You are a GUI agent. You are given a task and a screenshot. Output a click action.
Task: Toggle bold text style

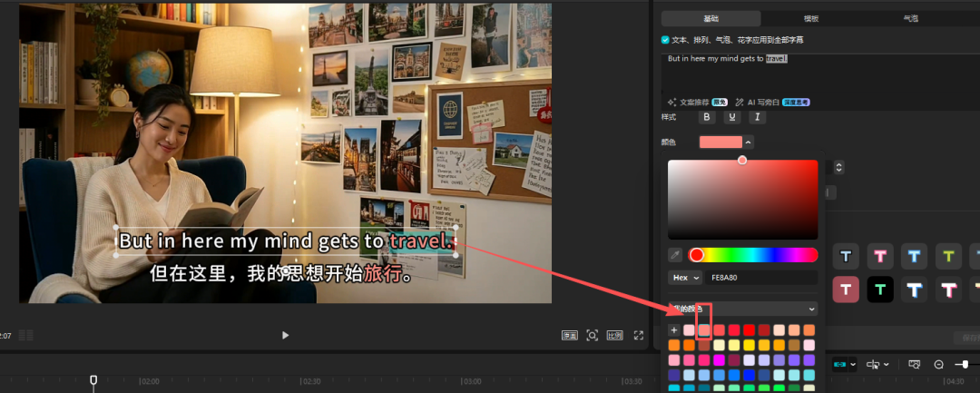pos(707,117)
